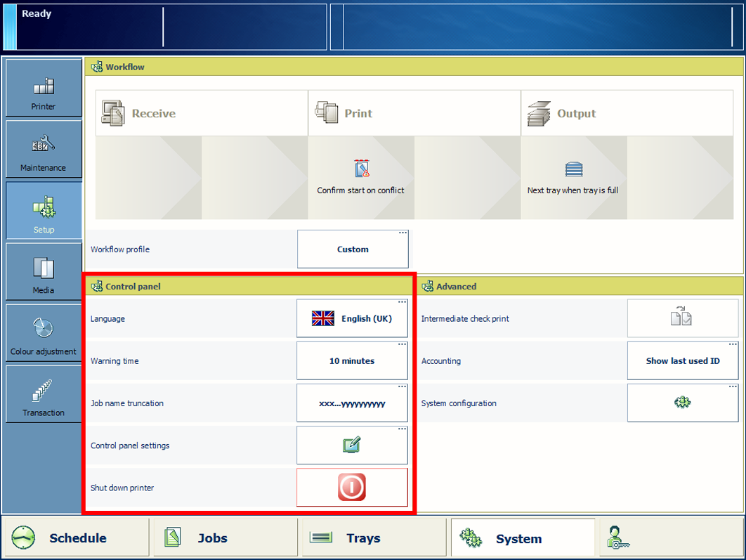Switch to the Schedule tab
This screenshot has height=560, width=746.
pyautogui.click(x=76, y=538)
